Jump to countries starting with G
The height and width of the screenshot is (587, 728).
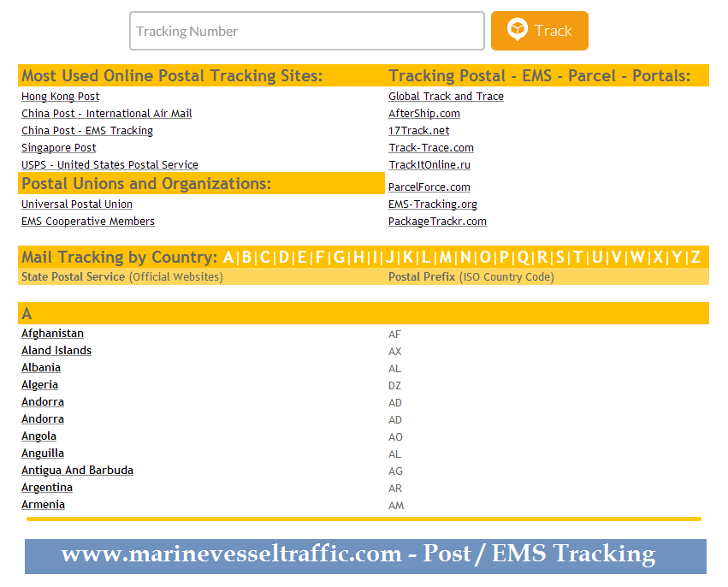tap(339, 258)
